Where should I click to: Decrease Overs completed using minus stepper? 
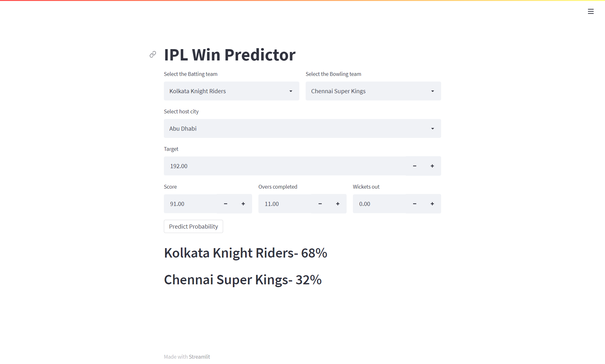(x=320, y=204)
